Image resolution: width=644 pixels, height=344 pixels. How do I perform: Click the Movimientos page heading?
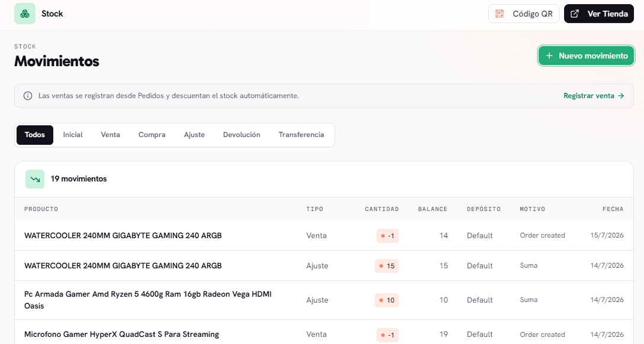point(57,61)
